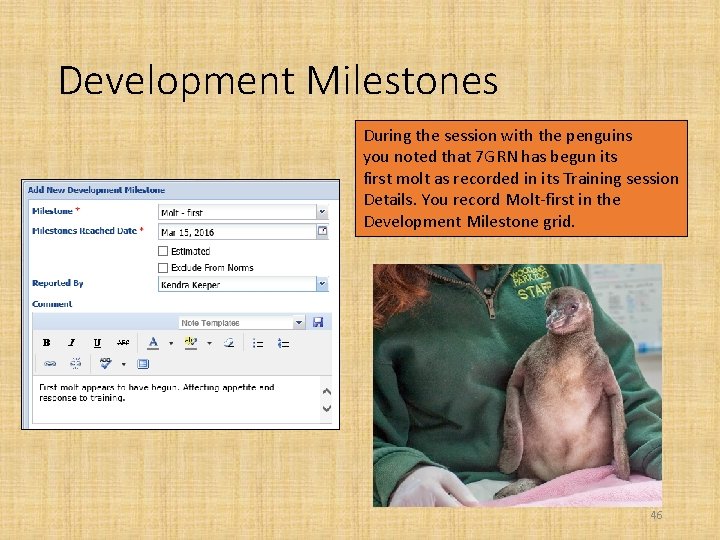720x540 pixels.
Task: Apply text highlight color
Action: click(191, 343)
